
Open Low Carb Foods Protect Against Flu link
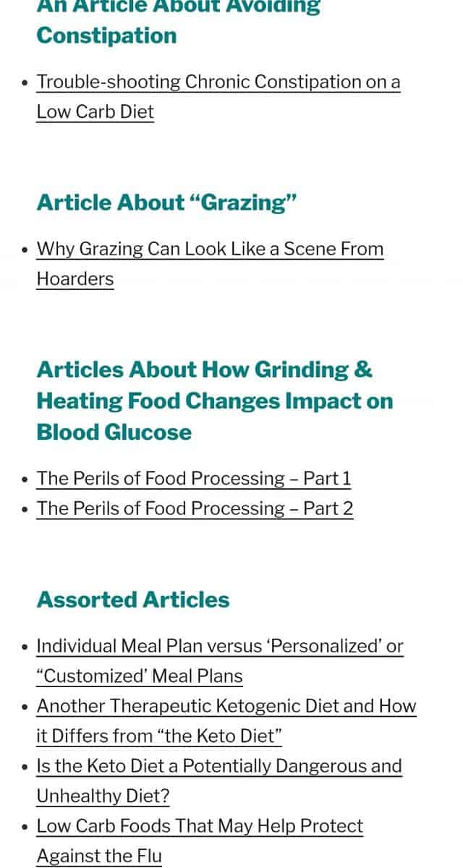point(200,841)
